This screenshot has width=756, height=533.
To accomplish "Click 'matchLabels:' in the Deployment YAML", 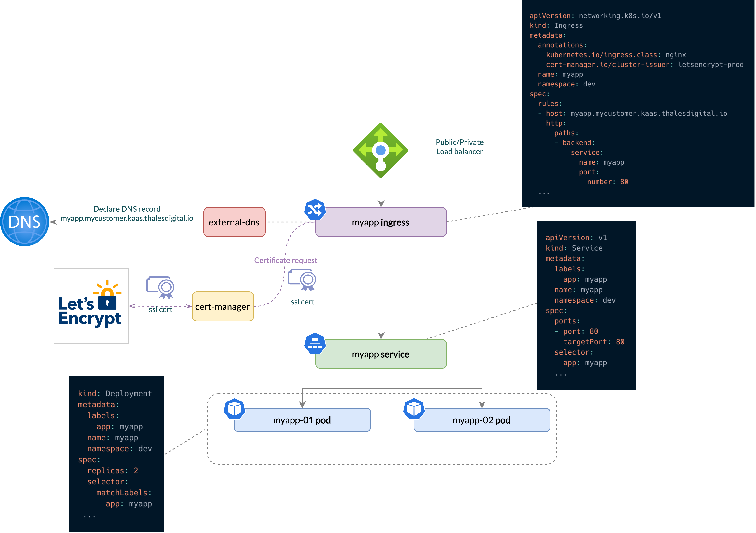I will (124, 493).
